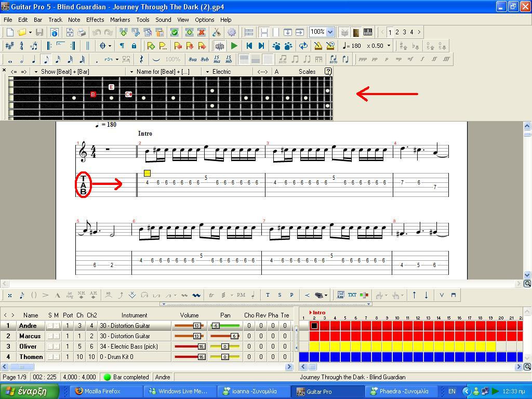Image resolution: width=532 pixels, height=399 pixels.
Task: Open the Electric fretboard type dropdown
Action: 207,72
